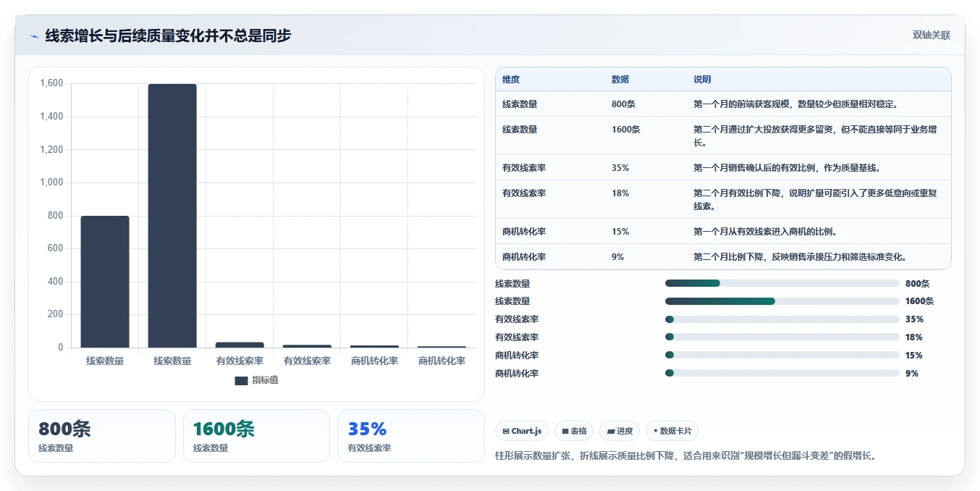The height and width of the screenshot is (491, 980).
Task: Click the 1,200 y-axis tick label
Action: point(51,150)
